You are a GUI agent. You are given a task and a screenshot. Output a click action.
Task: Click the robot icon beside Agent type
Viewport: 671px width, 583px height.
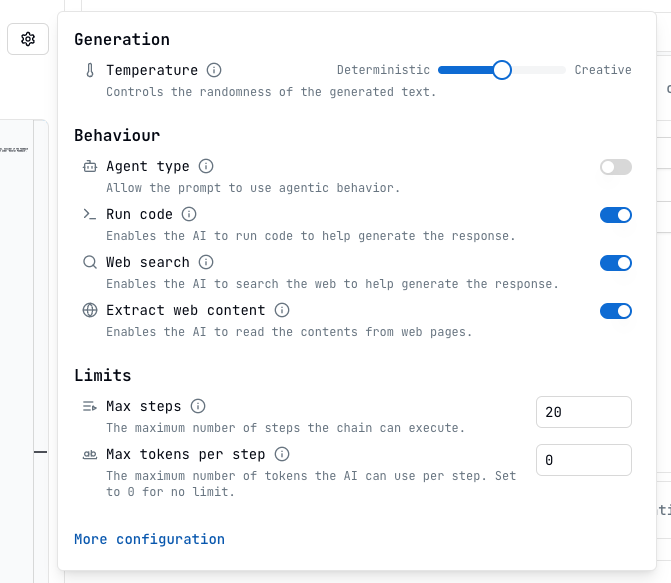(90, 166)
